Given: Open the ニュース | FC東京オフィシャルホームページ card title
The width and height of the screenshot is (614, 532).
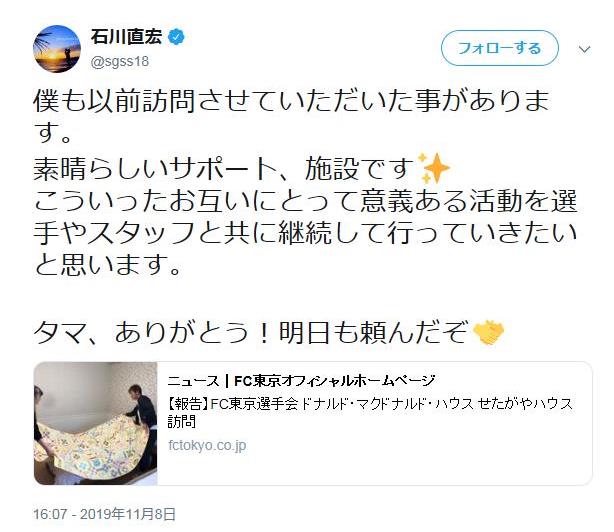Looking at the screenshot, I should [301, 381].
